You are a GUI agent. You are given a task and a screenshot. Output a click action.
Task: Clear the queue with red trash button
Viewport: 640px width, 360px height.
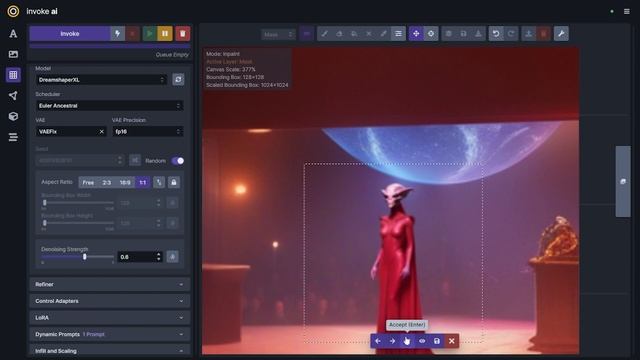(x=182, y=33)
